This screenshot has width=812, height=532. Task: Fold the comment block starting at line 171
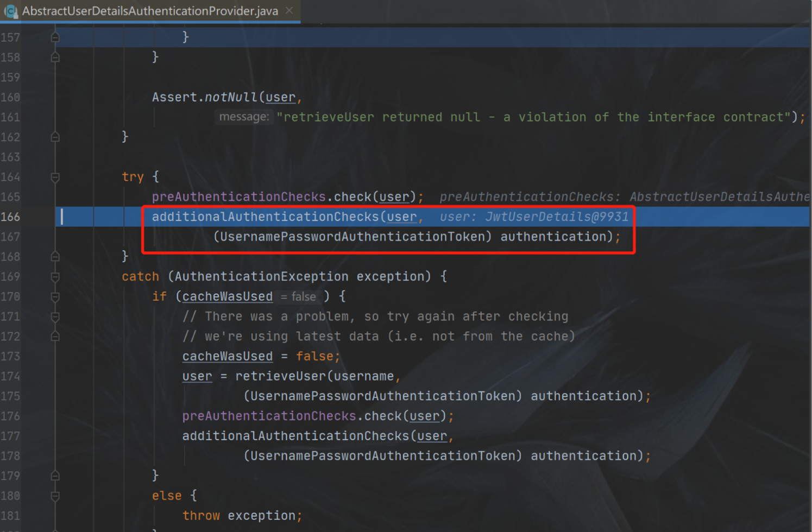[55, 316]
